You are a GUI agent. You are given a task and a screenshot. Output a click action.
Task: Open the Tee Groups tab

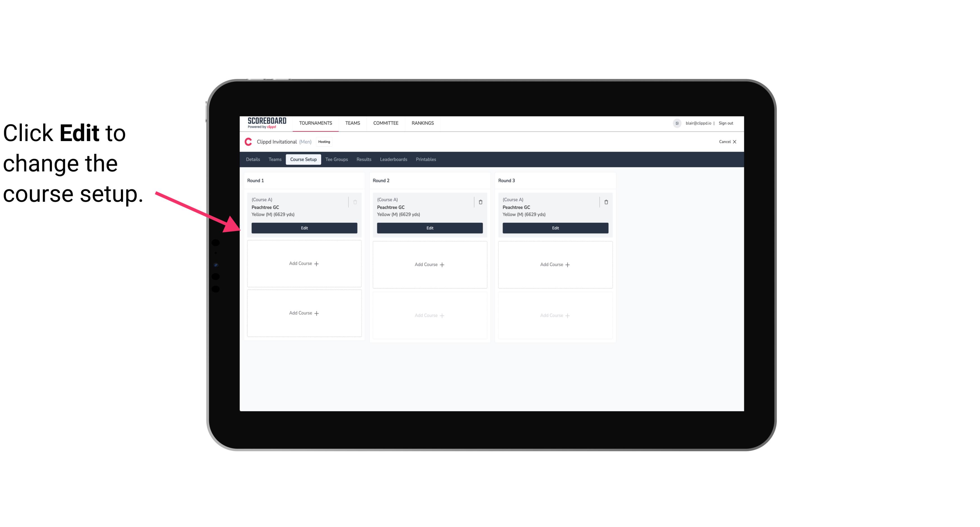coord(336,160)
